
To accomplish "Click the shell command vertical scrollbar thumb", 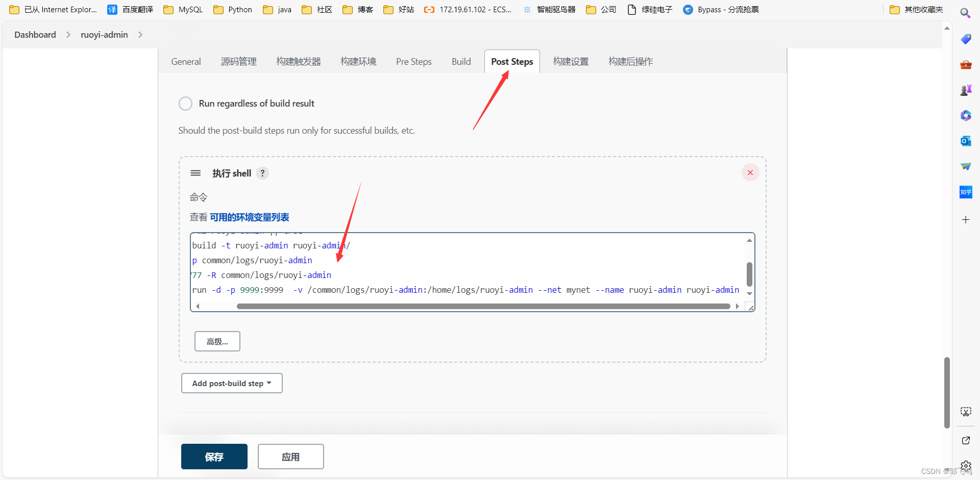I will click(x=749, y=274).
